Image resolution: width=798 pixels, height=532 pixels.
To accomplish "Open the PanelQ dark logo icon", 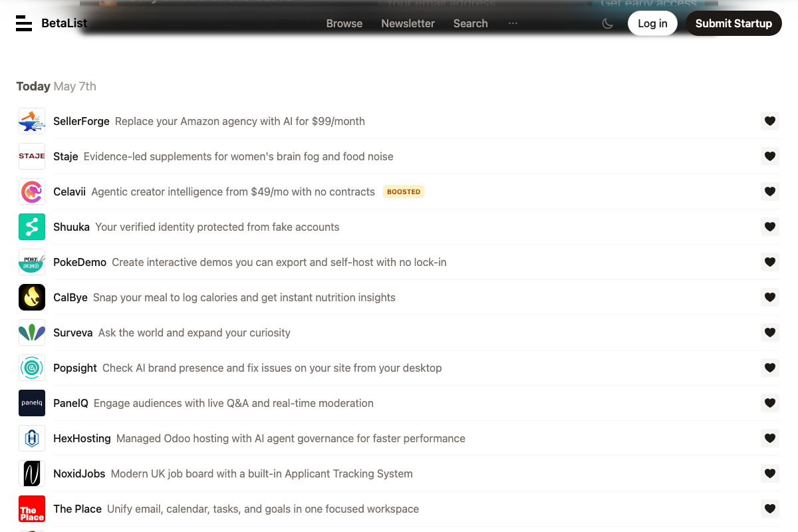I will click(x=32, y=403).
